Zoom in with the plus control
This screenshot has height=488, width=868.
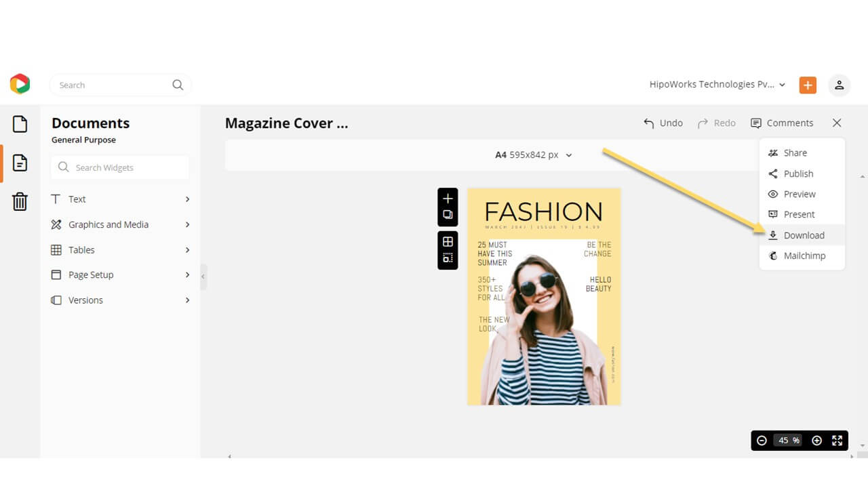tap(816, 441)
